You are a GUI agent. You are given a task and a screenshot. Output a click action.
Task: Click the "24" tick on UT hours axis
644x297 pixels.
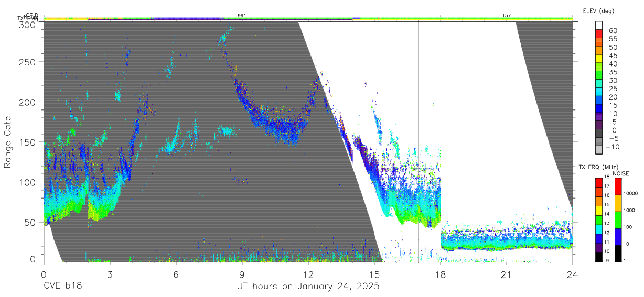[x=572, y=274]
